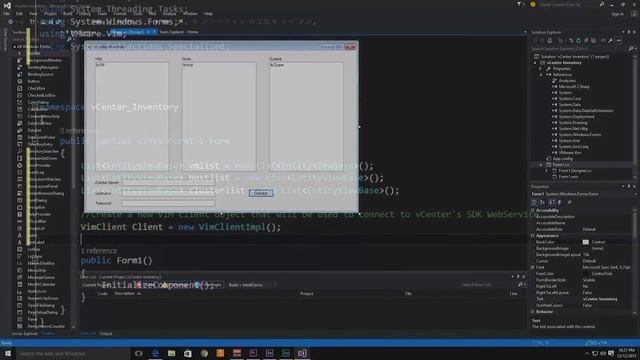Select VMware.Vim reference in Solution Explorer
The image size is (640, 360).
tap(570, 153)
